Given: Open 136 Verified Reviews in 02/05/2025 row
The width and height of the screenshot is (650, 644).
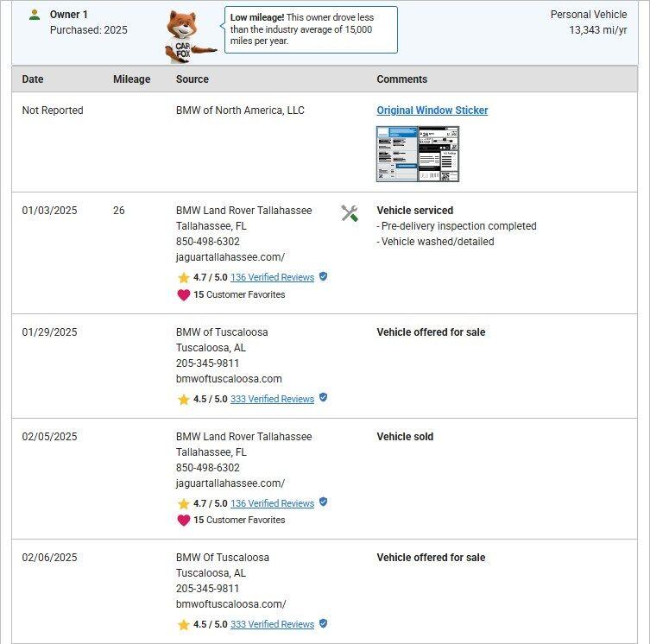Looking at the screenshot, I should [x=272, y=503].
